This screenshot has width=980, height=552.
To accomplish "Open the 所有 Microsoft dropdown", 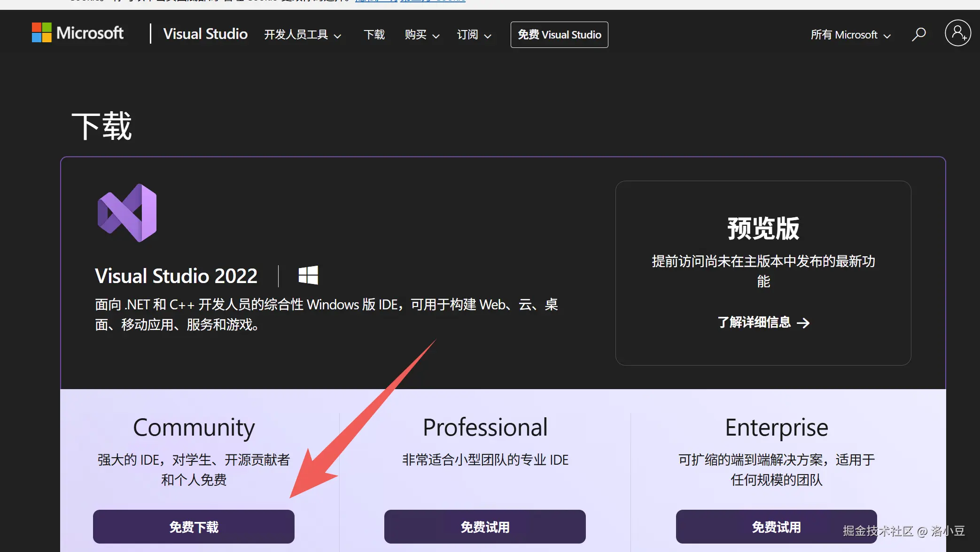I will [850, 35].
